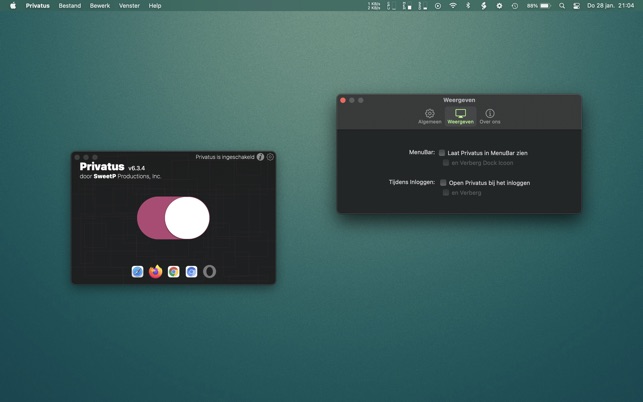
Task: Check en Verberg Dock Icoon option
Action: (446, 163)
